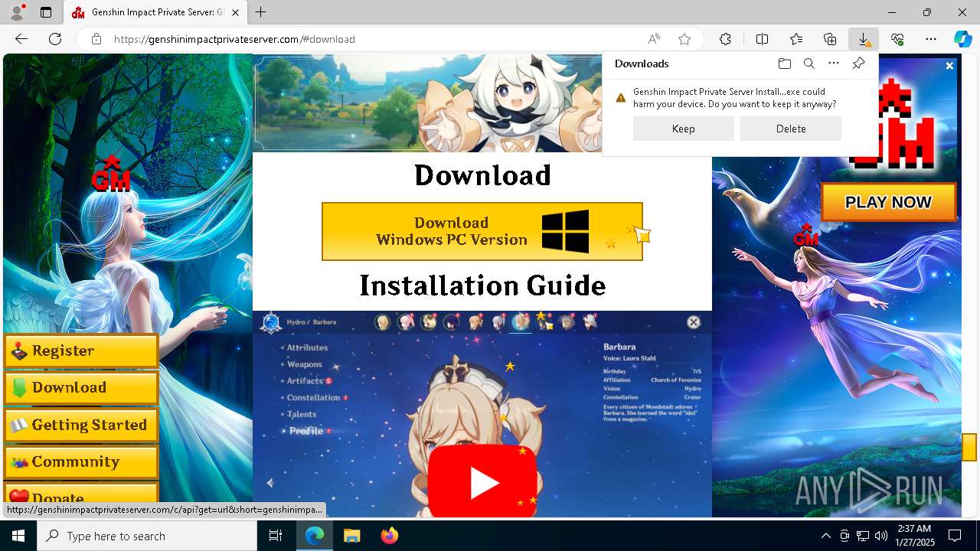The width and height of the screenshot is (980, 551).
Task: Click the page vertical scrollbar thumb
Action: 969,447
